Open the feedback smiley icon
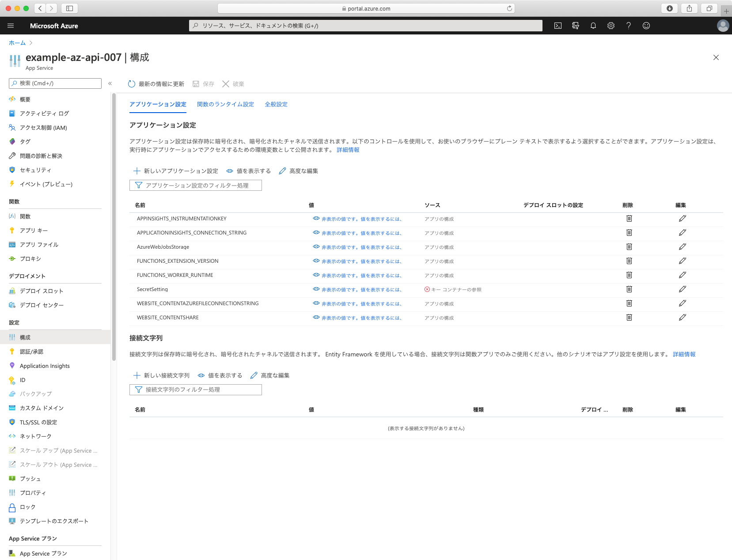732x560 pixels. coord(646,26)
